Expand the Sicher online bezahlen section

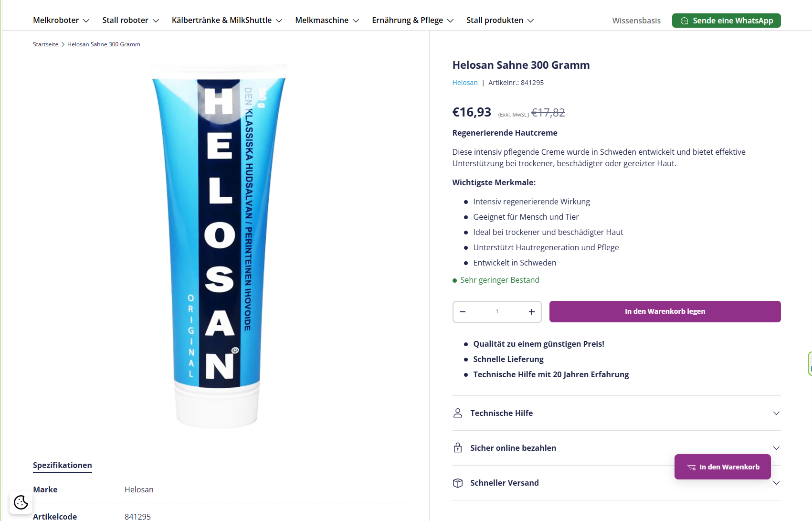pyautogui.click(x=616, y=448)
